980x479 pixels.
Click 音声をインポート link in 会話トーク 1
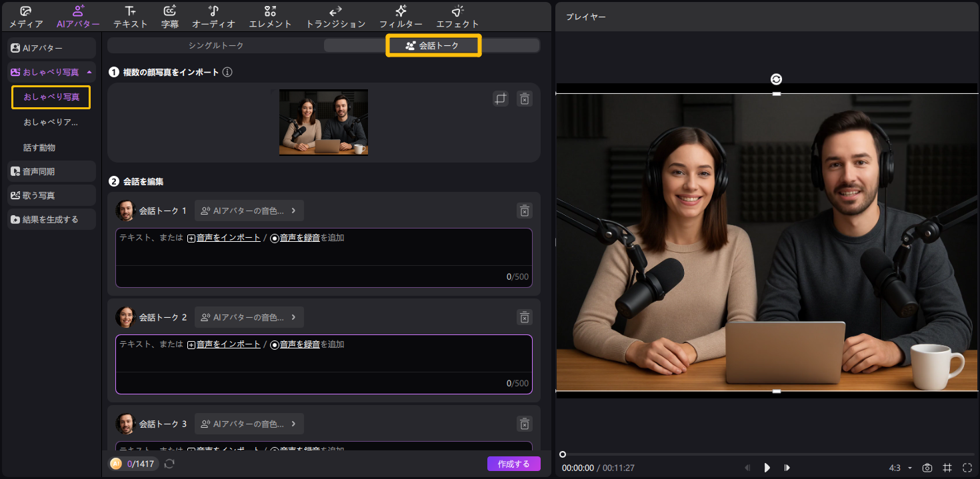click(x=227, y=237)
